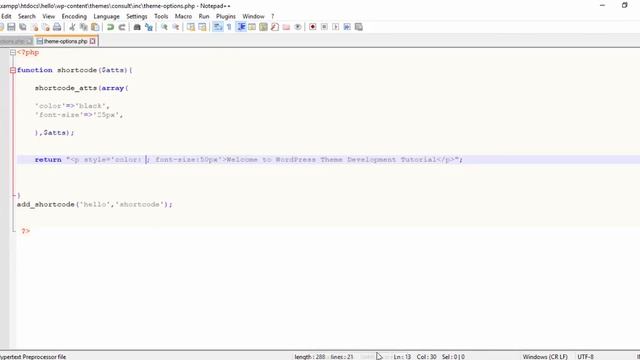Screen dimensions: 640x360
Task: Open the Tools menu
Action: pyautogui.click(x=161, y=16)
